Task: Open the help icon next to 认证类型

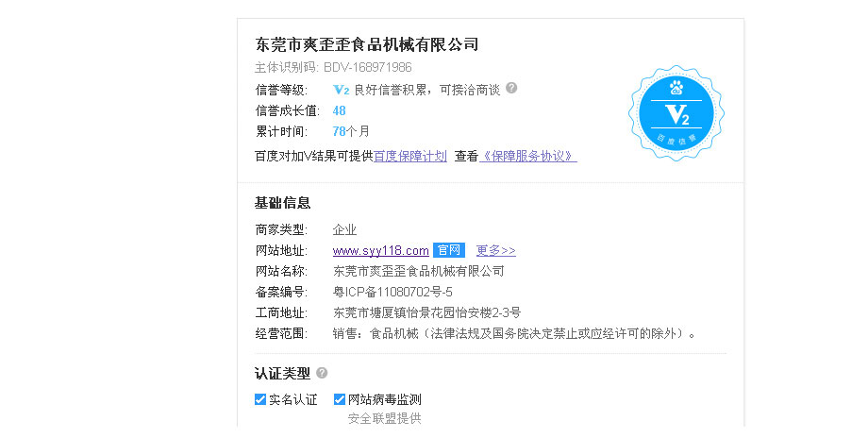Action: 322,373
